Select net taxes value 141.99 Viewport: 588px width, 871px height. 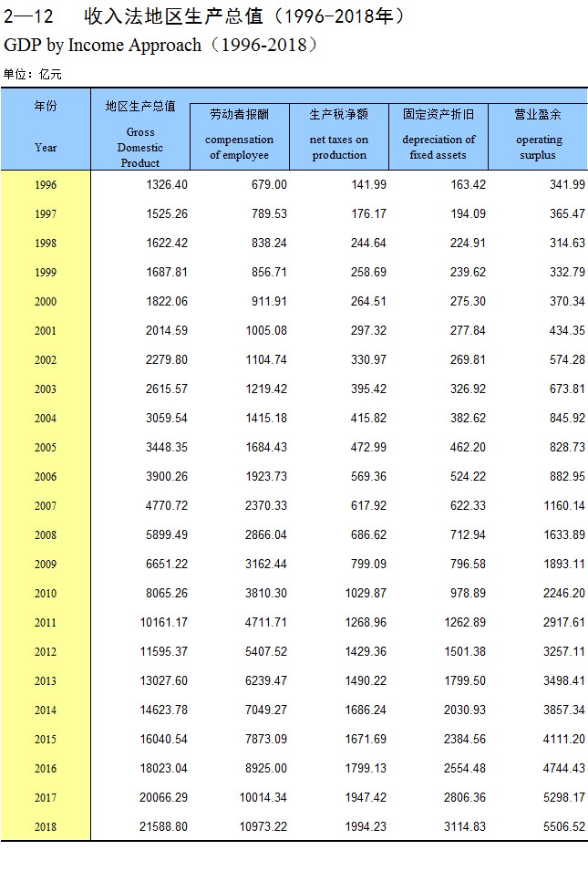368,184
